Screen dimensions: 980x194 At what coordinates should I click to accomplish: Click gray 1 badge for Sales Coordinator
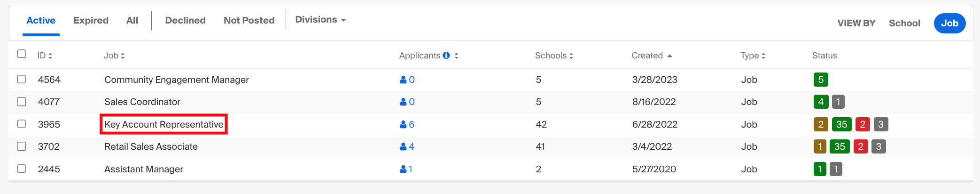(838, 102)
